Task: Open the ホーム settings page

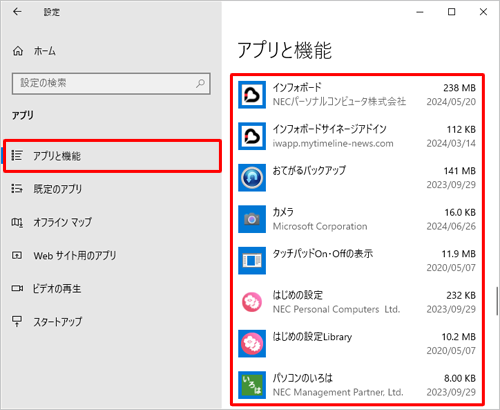Action: point(45,51)
